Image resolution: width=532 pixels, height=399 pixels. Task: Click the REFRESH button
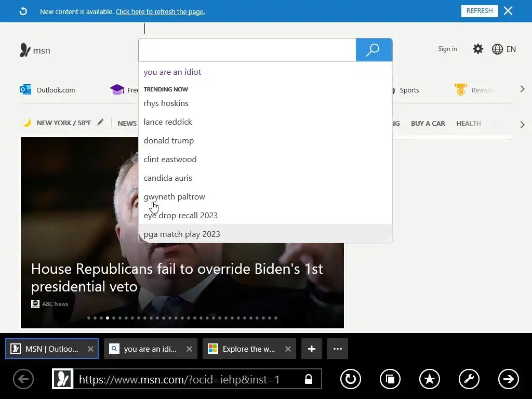point(480,11)
